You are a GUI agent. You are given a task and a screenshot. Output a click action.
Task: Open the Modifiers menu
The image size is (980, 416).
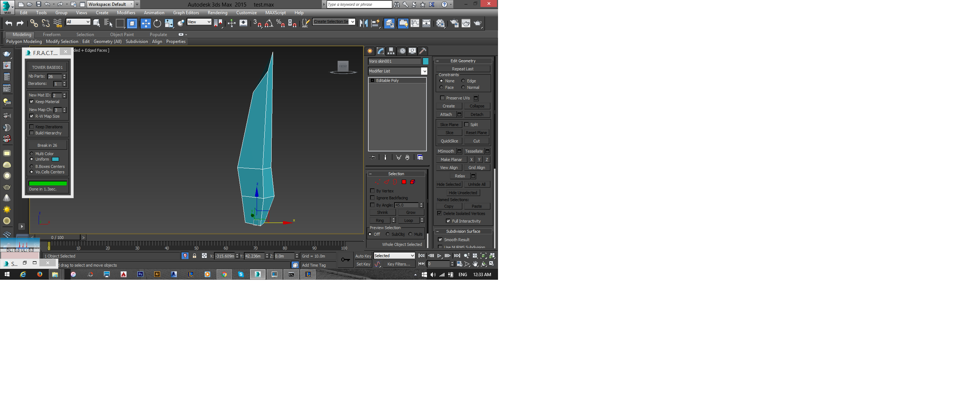(x=126, y=12)
